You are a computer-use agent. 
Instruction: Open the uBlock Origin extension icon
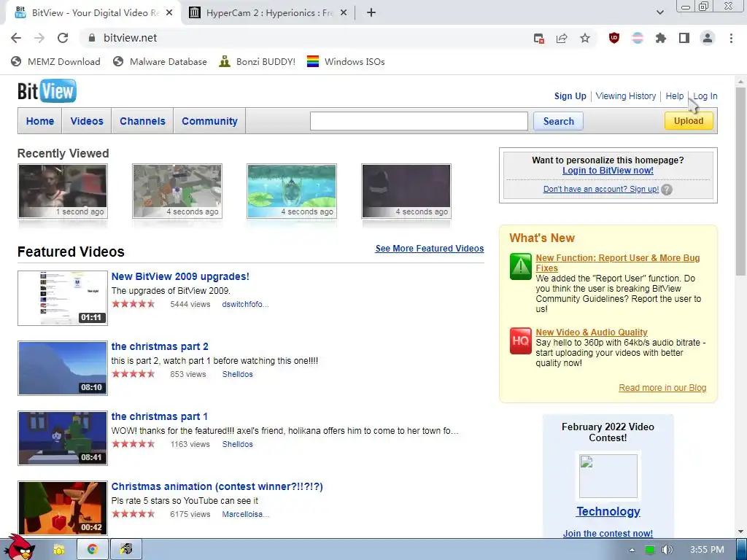pyautogui.click(x=614, y=38)
